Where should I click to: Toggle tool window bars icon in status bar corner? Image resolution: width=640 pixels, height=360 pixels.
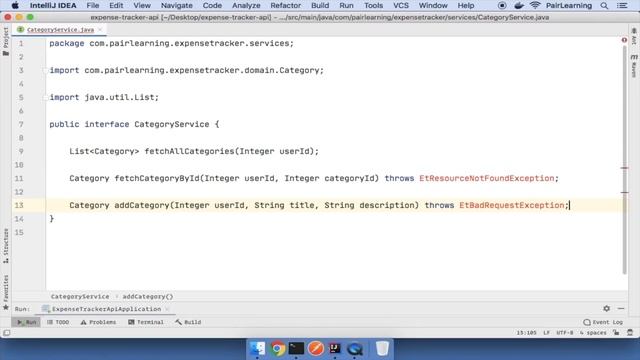coord(7,333)
